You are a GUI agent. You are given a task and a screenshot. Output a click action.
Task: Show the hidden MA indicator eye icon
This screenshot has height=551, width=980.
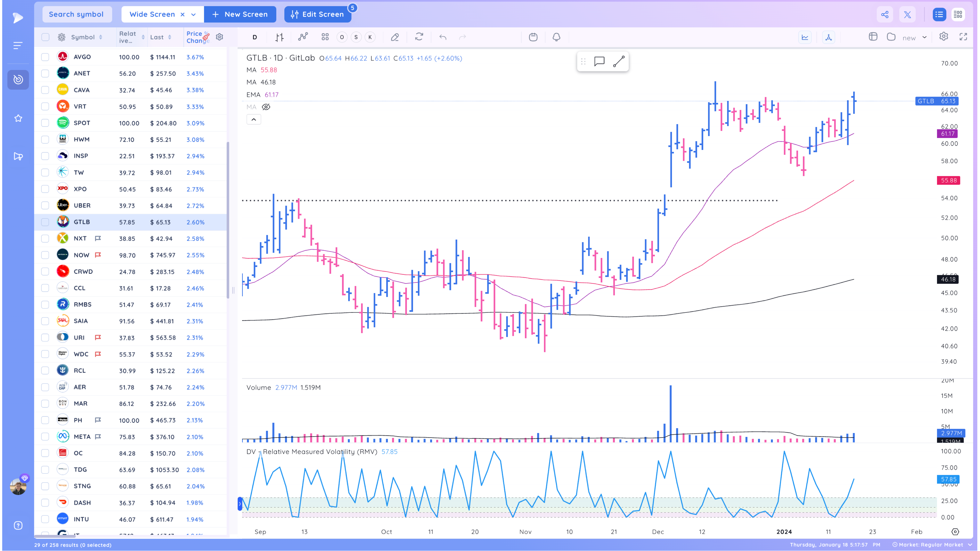tap(266, 107)
